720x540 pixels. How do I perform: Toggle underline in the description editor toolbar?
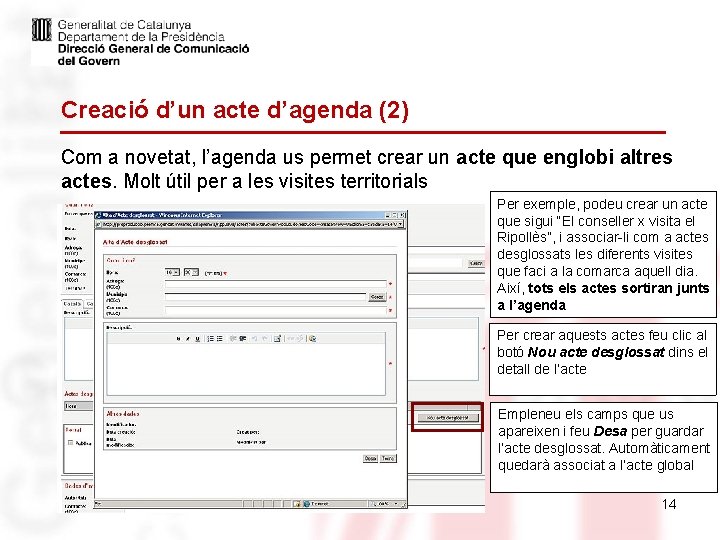pos(197,339)
